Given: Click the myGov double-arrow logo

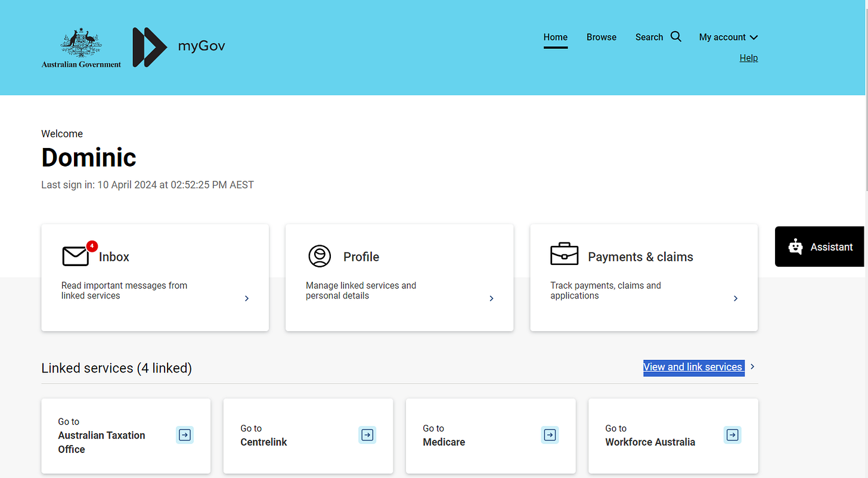Looking at the screenshot, I should click(x=150, y=47).
